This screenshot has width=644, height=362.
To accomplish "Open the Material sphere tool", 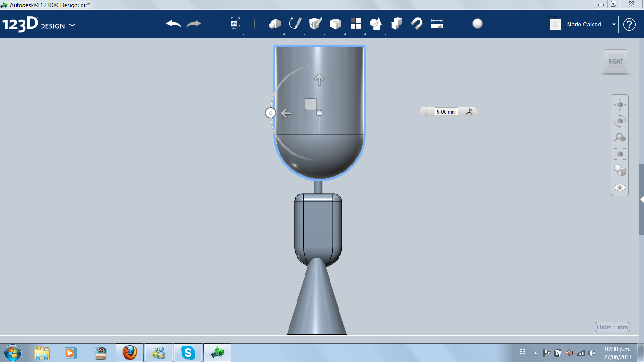I will [478, 24].
